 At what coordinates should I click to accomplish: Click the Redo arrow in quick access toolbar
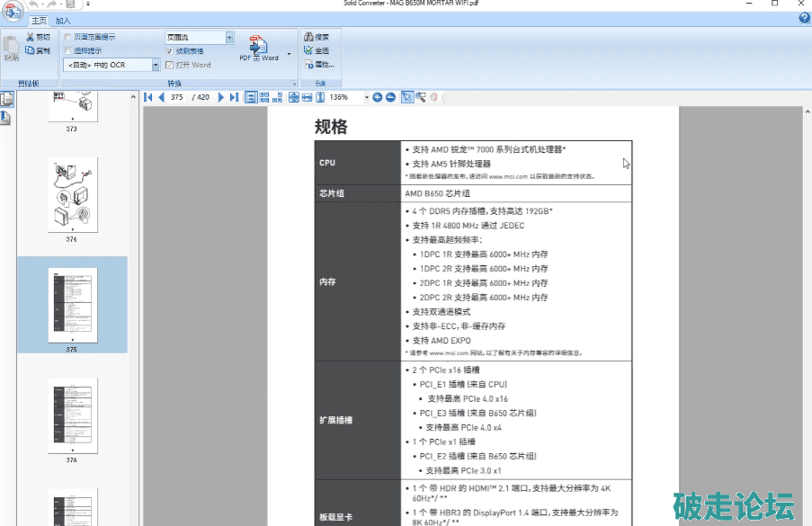[52, 4]
